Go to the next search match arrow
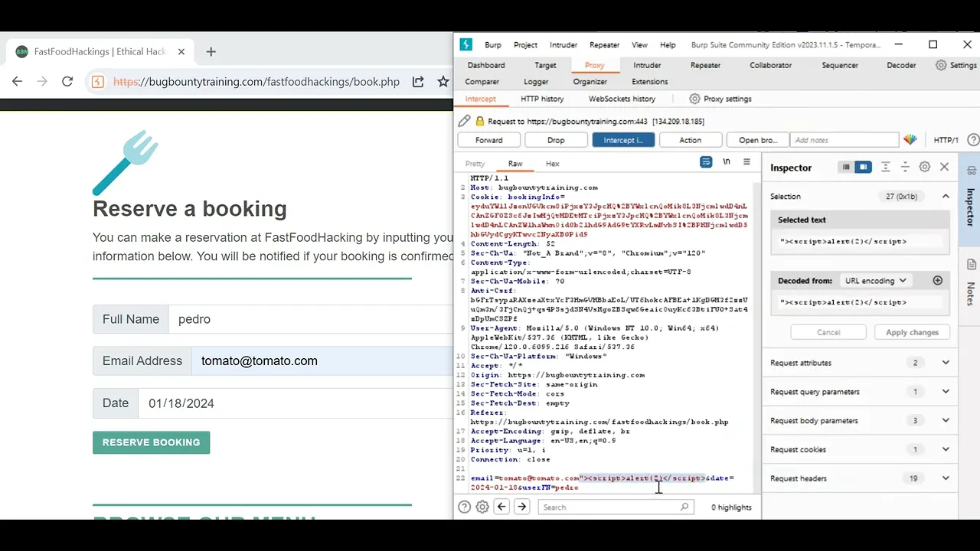This screenshot has height=551, width=980. pyautogui.click(x=522, y=507)
